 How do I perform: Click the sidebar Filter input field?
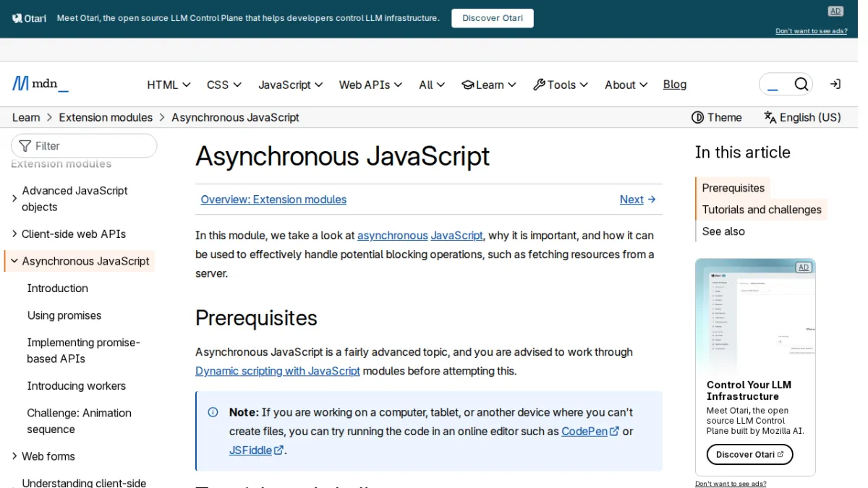84,145
